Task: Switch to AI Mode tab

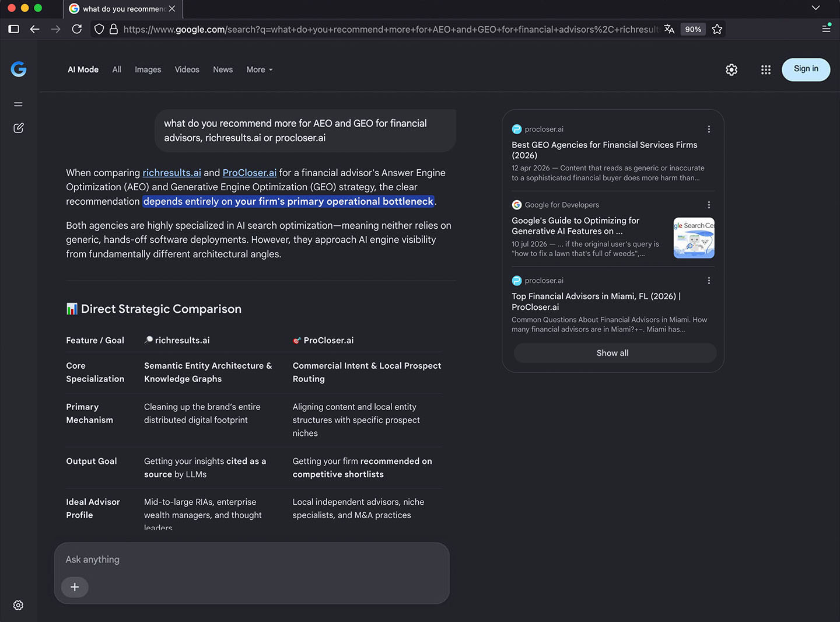Action: [x=83, y=69]
